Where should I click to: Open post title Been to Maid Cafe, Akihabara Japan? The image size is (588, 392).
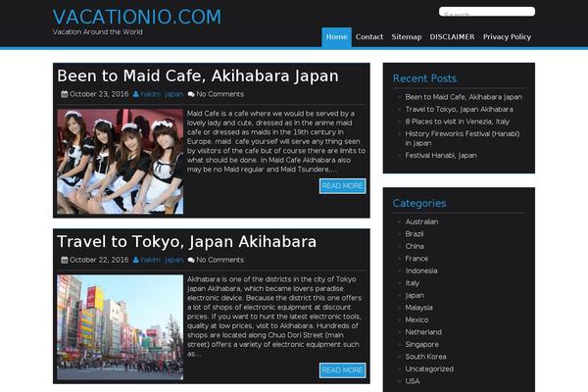click(198, 76)
